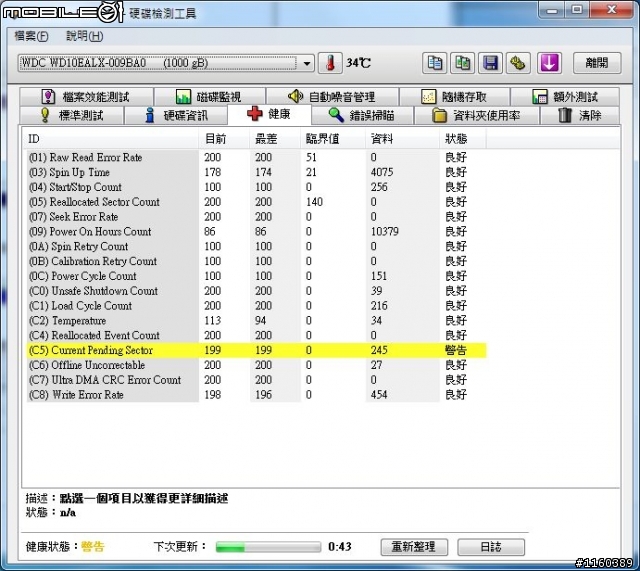Select the (0A) Spin Retry Count row

[x=256, y=246]
